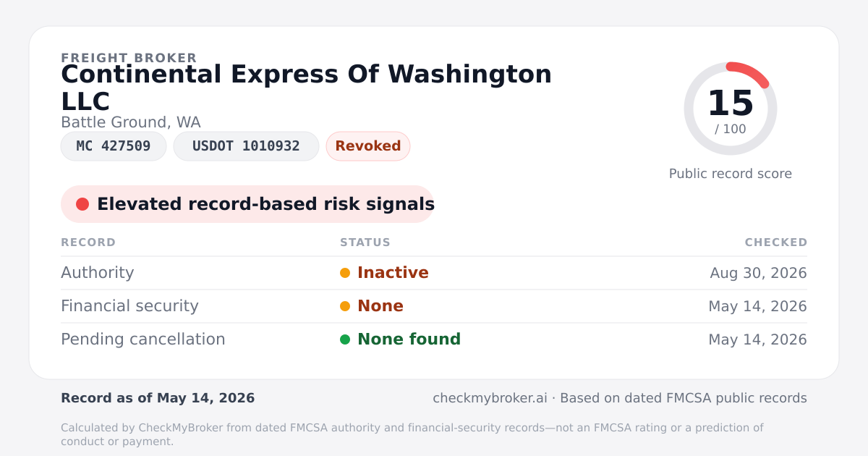
Task: Click the score gauge showing 15
Action: tap(731, 109)
